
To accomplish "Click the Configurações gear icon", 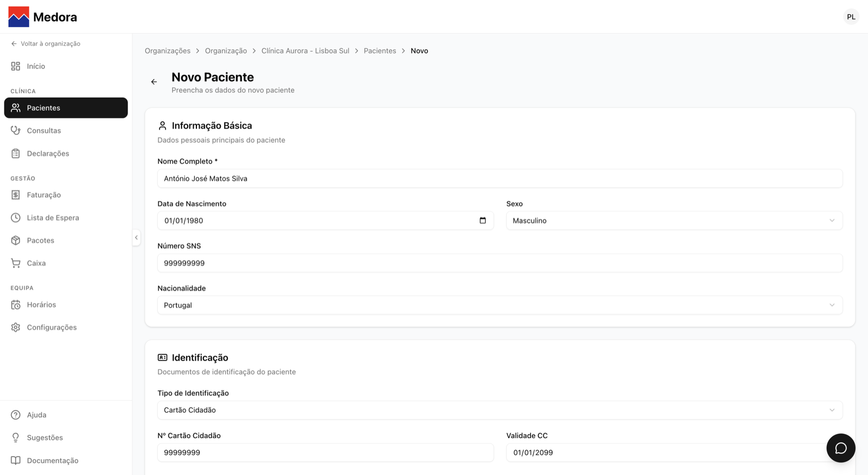I will (x=16, y=327).
